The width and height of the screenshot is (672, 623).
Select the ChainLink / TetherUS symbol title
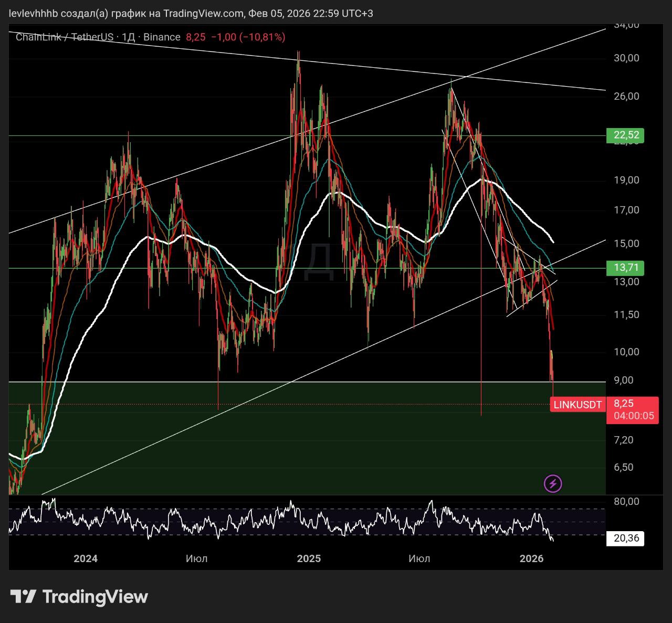64,37
